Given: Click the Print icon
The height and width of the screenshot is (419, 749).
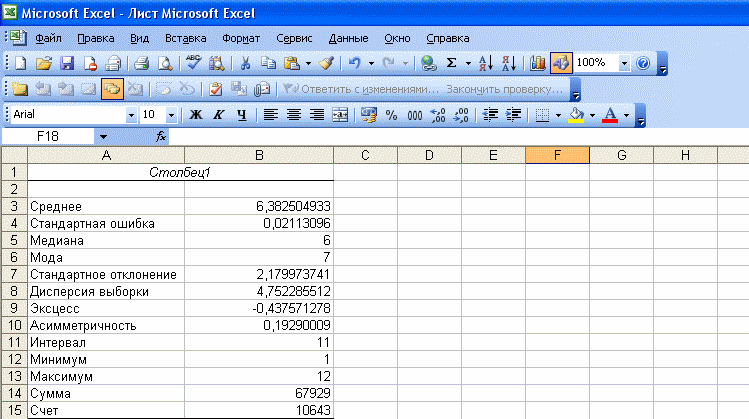Looking at the screenshot, I should click(141, 63).
